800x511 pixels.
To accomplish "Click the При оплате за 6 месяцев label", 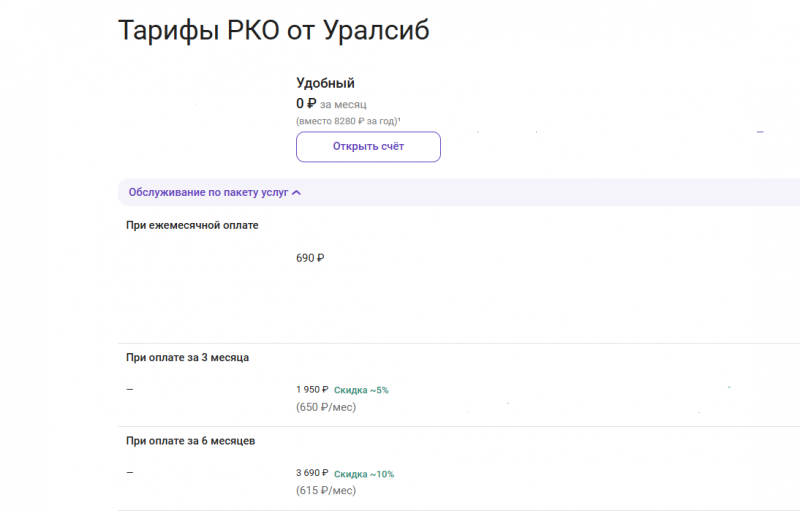I will point(191,441).
